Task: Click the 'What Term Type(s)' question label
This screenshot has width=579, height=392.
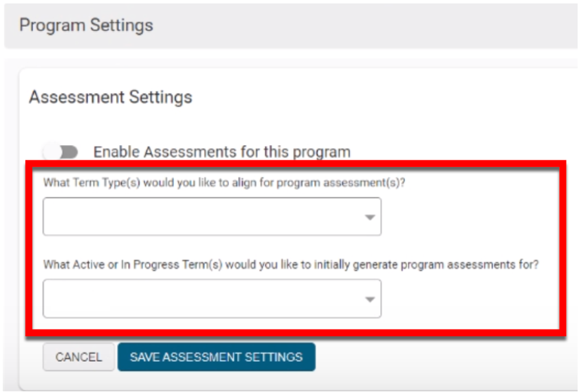Action: [223, 183]
